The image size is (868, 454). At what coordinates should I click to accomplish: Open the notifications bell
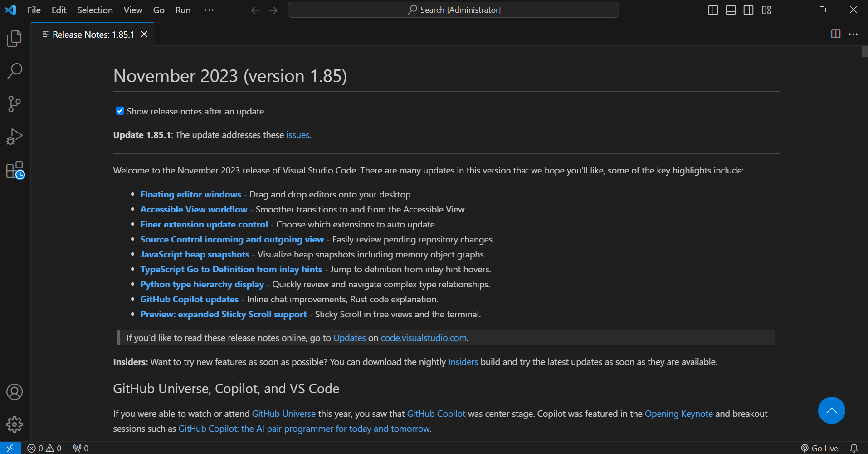click(855, 448)
